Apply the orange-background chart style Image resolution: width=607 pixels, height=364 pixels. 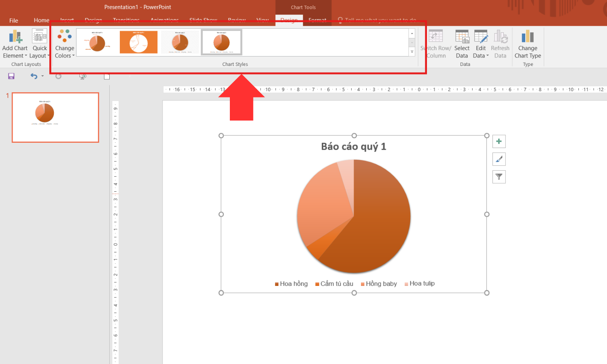[x=139, y=42]
